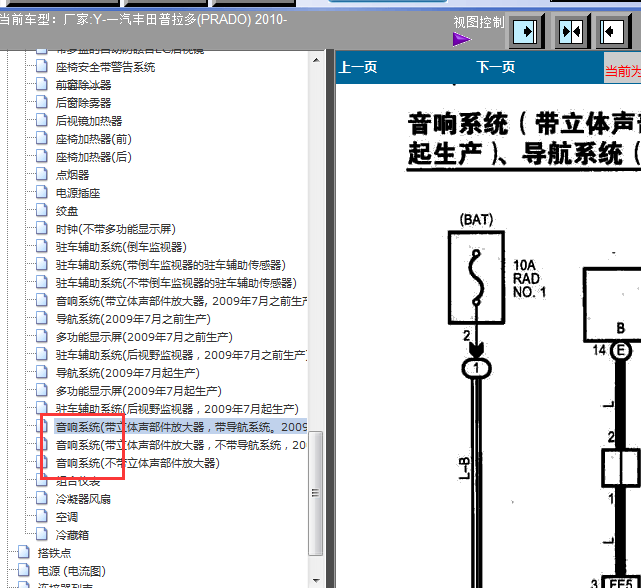Select 电源插座 entry
The height and width of the screenshot is (588, 641).
(x=78, y=193)
